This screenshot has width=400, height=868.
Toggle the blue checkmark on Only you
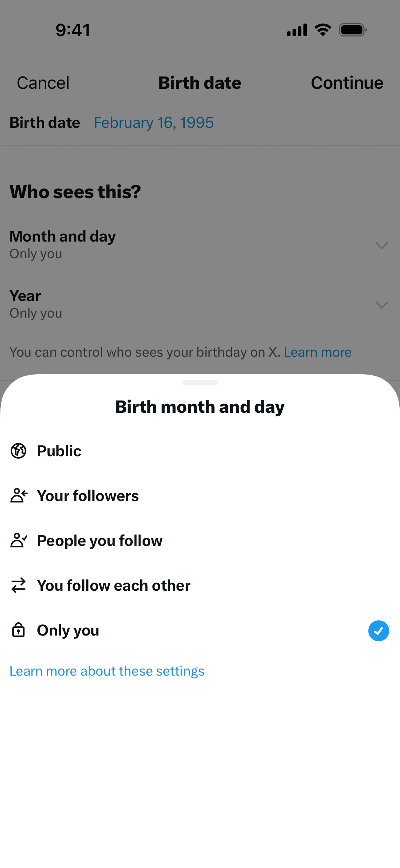tap(379, 630)
